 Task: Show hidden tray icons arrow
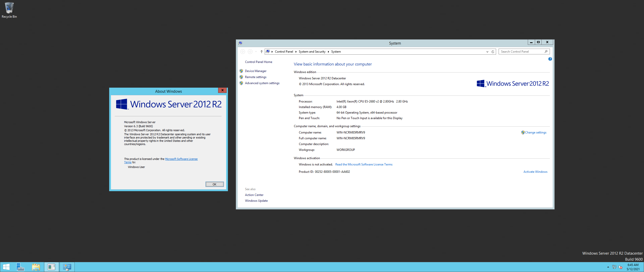pos(608,267)
